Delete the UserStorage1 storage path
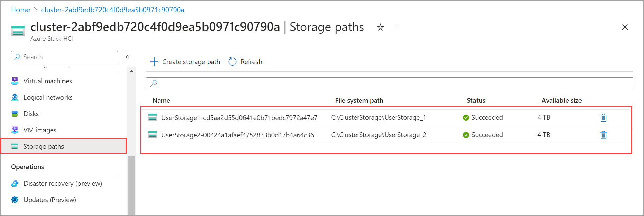The image size is (644, 216). pos(603,118)
